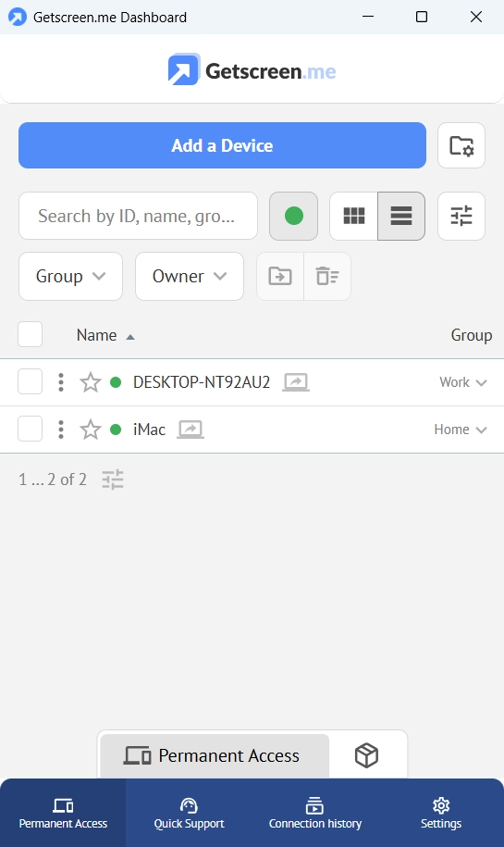Switch to grid tile view
Viewport: 504px width, 847px height.
pyautogui.click(x=354, y=216)
